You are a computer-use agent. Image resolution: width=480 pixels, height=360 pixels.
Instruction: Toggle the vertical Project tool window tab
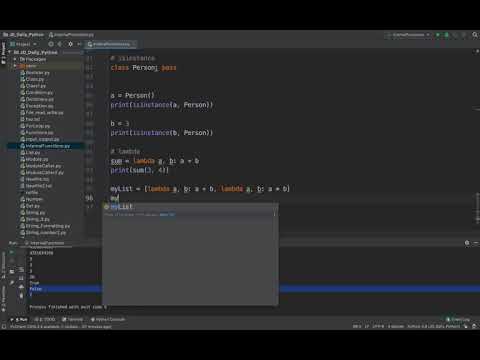3,52
